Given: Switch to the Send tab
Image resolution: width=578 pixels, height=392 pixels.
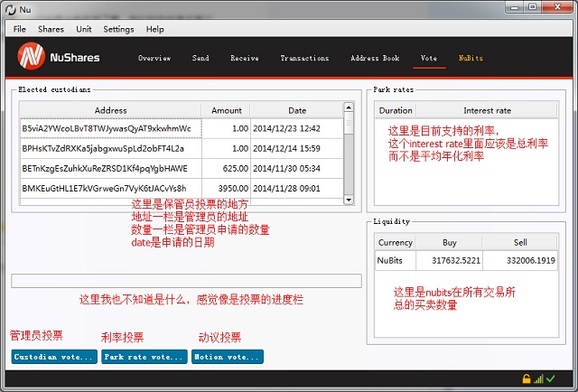Looking at the screenshot, I should (200, 58).
